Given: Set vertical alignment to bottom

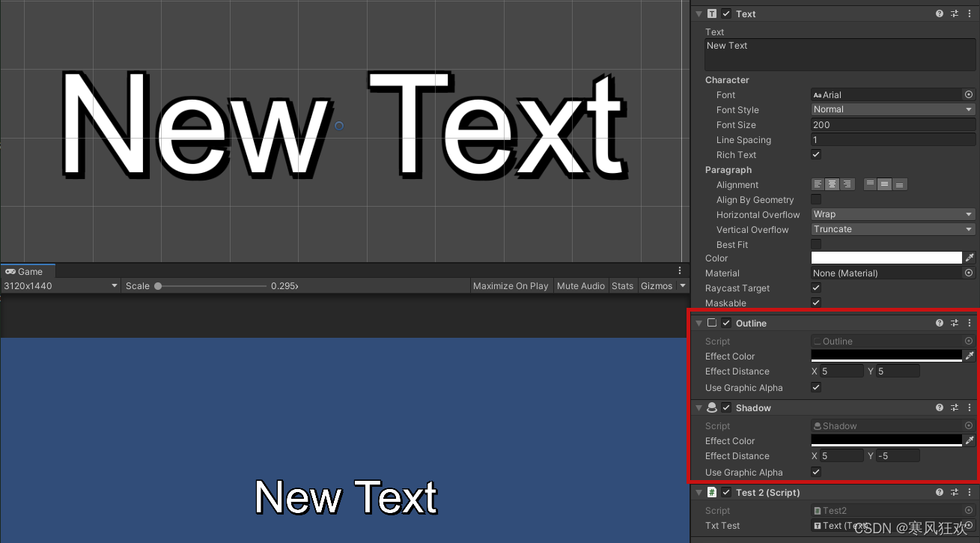Looking at the screenshot, I should [900, 184].
